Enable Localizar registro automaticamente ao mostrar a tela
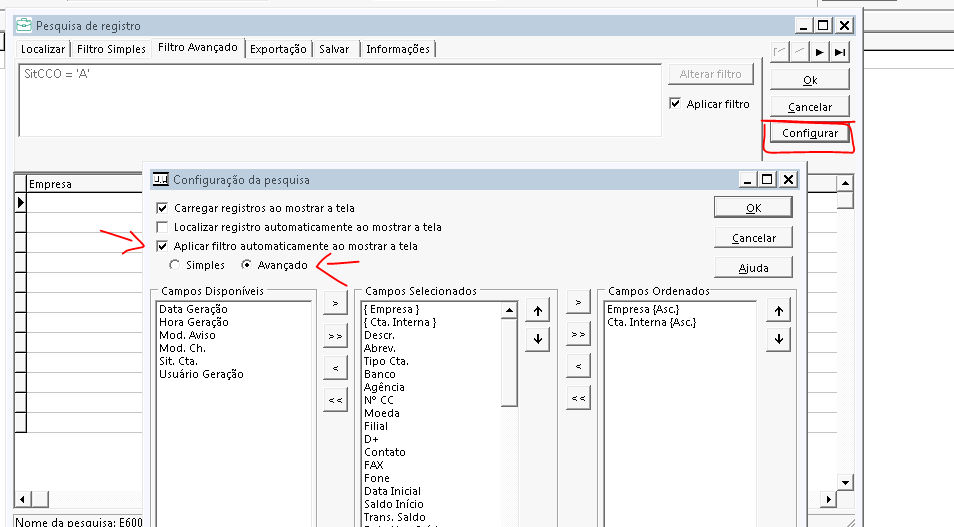The image size is (954, 527). [162, 227]
